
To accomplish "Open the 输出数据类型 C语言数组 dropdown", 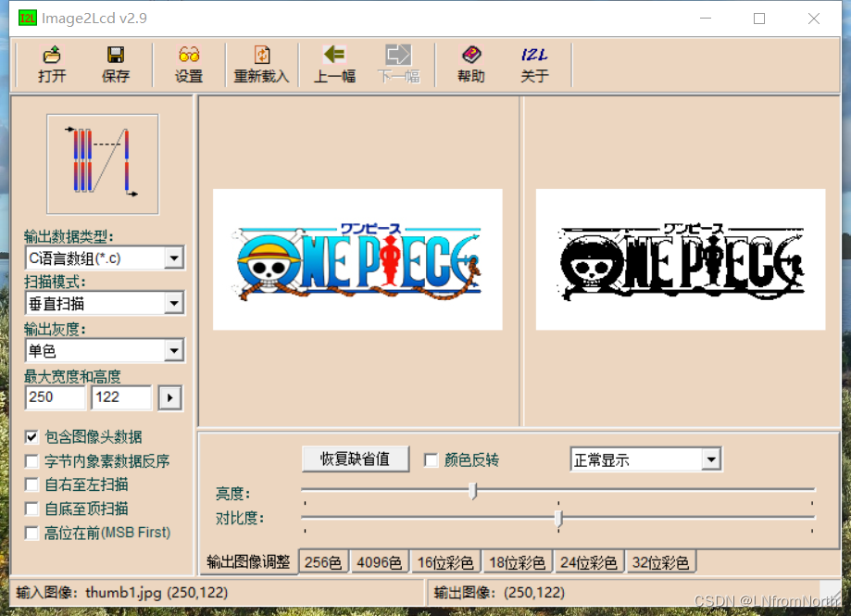I will coord(174,258).
